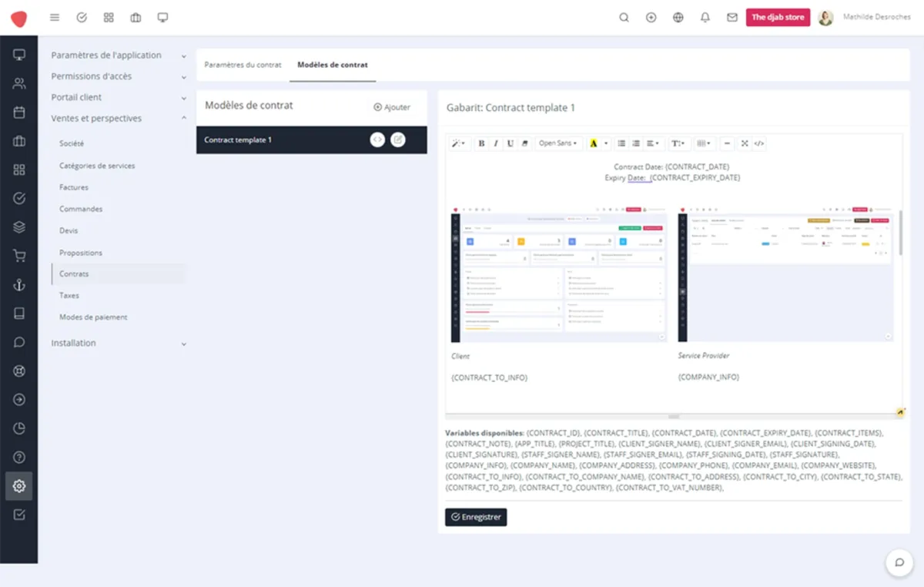Expand Permissions d'accès section
Image resolution: width=924 pixels, height=587 pixels.
click(x=119, y=76)
